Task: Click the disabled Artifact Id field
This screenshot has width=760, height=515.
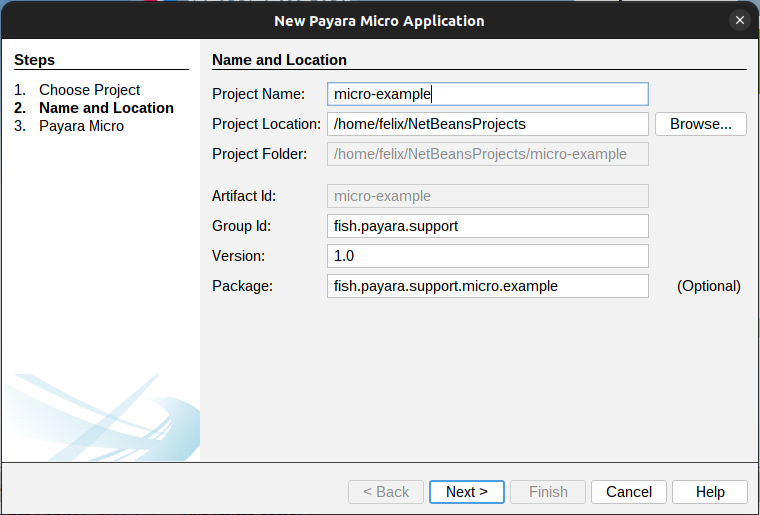Action: pos(487,196)
